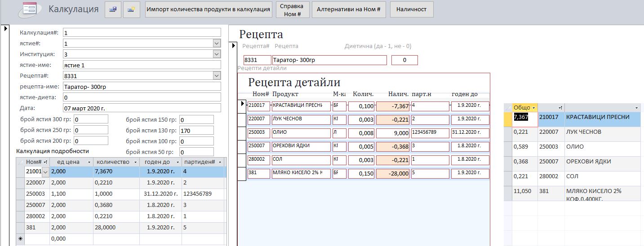Select row selector of ОЛИО recipe detail
Screen dimensions: 644x246
pyautogui.click(x=242, y=133)
